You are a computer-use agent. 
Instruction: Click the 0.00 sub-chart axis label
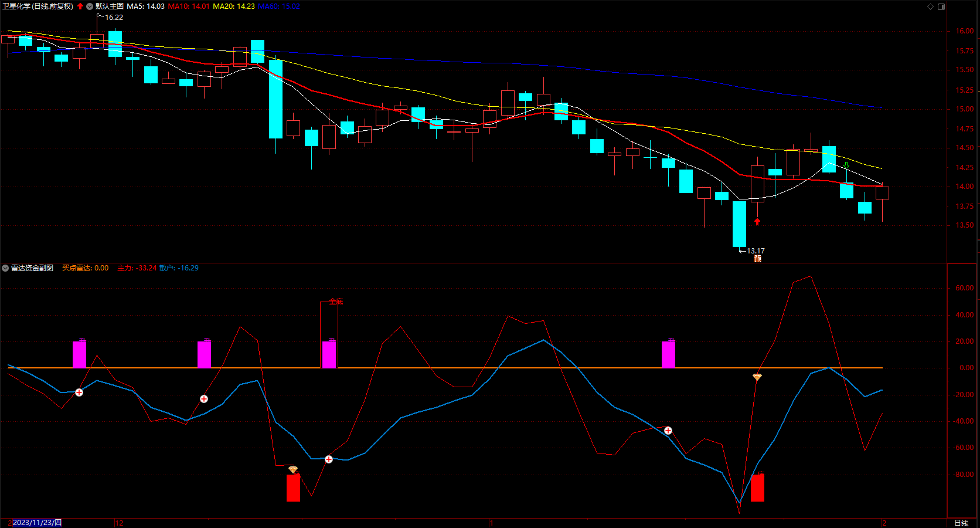coord(967,368)
